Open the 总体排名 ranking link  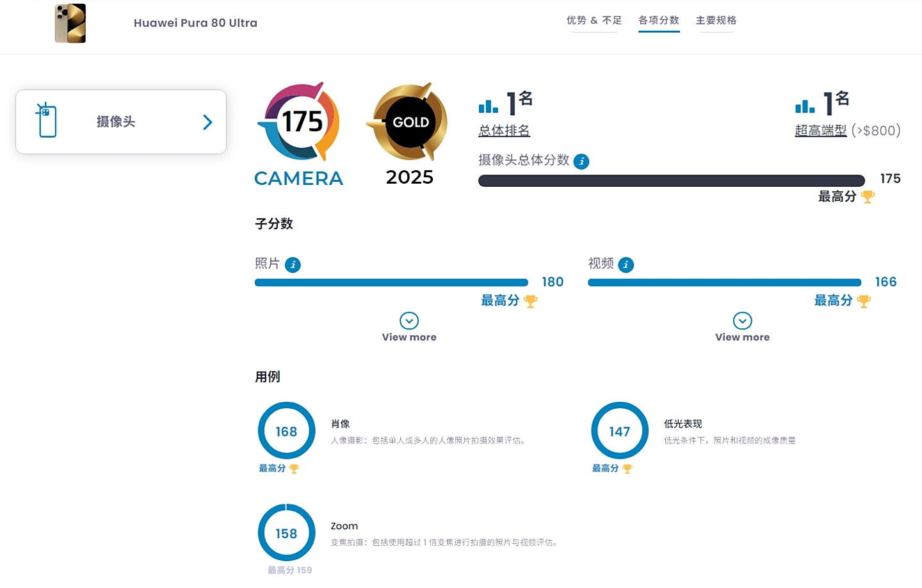(x=505, y=131)
